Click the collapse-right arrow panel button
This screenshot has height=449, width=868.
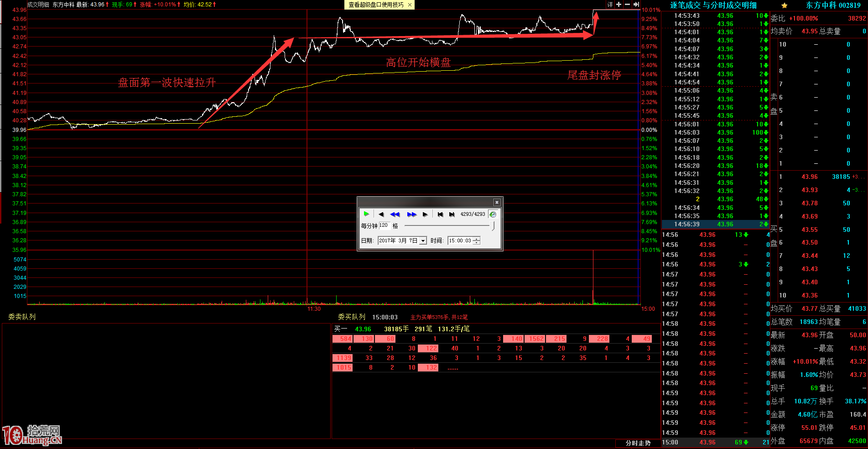636,5
